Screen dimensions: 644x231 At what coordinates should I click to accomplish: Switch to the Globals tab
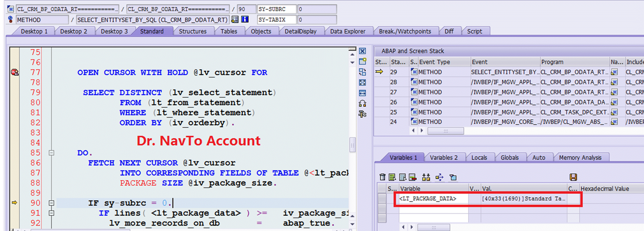509,158
